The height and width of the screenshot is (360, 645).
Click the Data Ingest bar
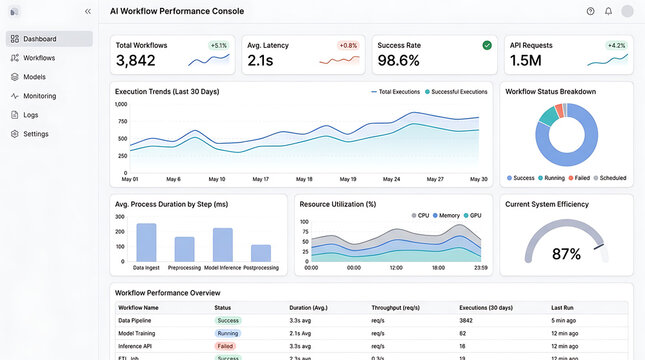[x=146, y=242]
